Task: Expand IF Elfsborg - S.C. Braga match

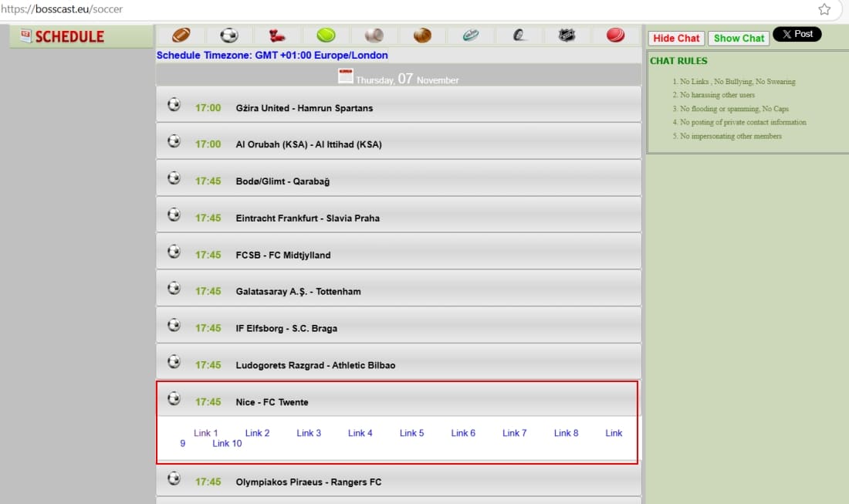Action: tap(398, 325)
